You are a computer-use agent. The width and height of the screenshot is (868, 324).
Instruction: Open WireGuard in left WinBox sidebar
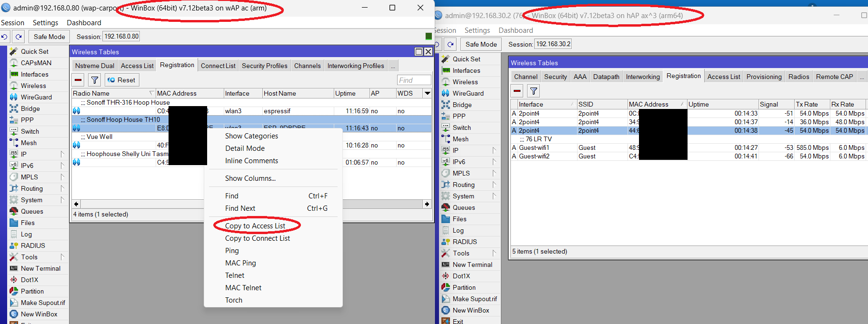pos(36,97)
